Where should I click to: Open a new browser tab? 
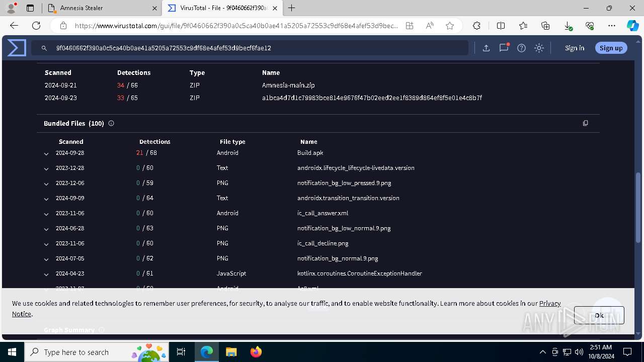292,8
